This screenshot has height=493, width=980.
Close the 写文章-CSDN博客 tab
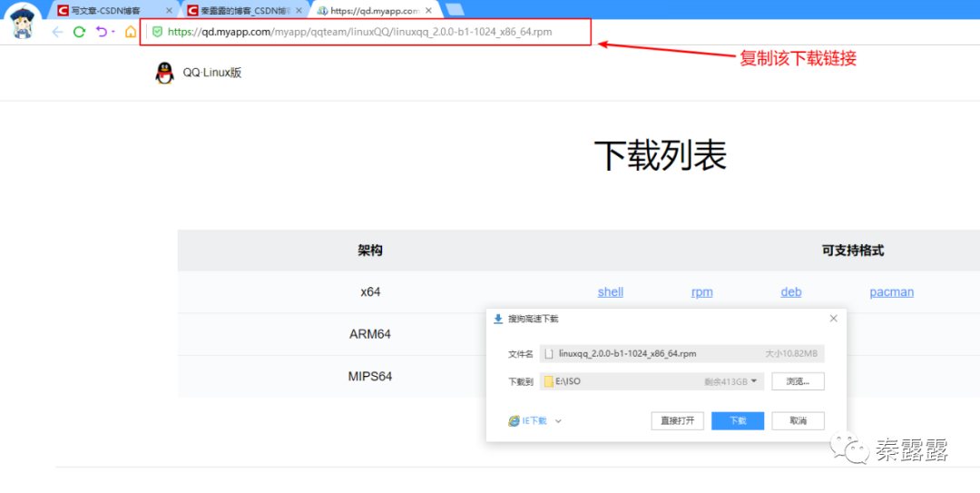point(169,11)
